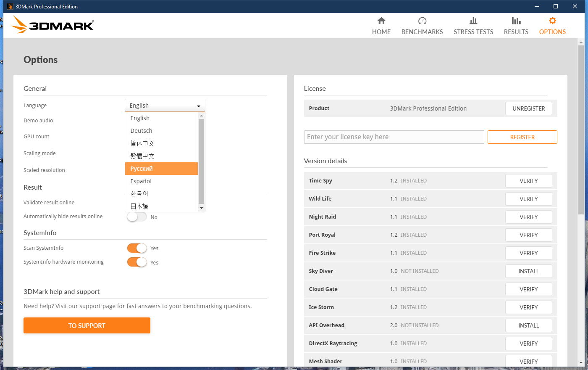
Task: Disable Scan SystemInfo switch
Action: pos(137,248)
